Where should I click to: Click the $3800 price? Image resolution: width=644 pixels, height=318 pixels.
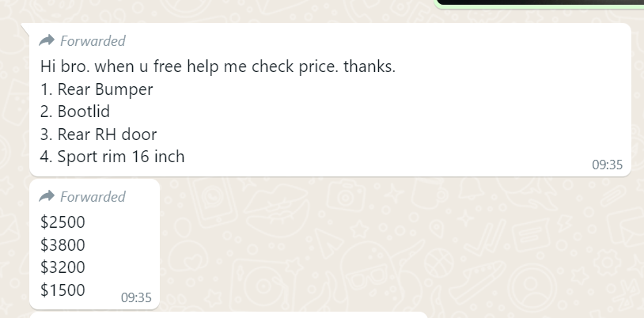point(63,244)
